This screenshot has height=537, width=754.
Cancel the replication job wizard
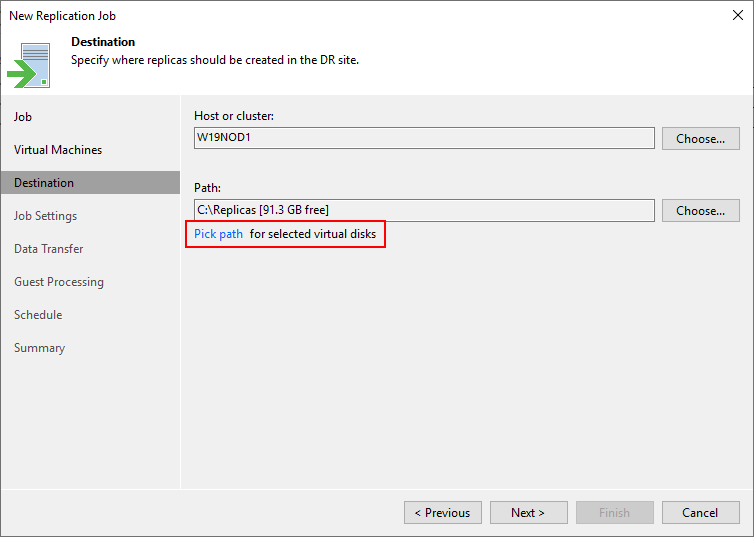tap(700, 512)
